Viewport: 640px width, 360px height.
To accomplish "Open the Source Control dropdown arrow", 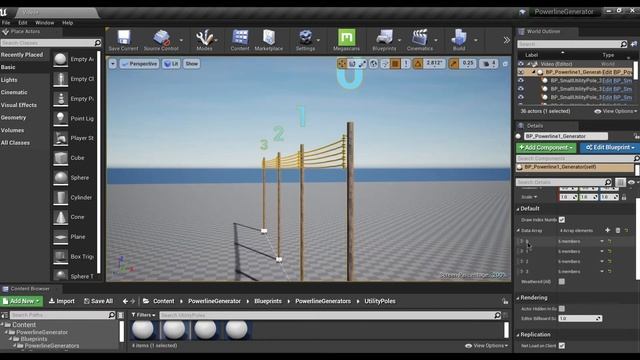I will (x=181, y=40).
